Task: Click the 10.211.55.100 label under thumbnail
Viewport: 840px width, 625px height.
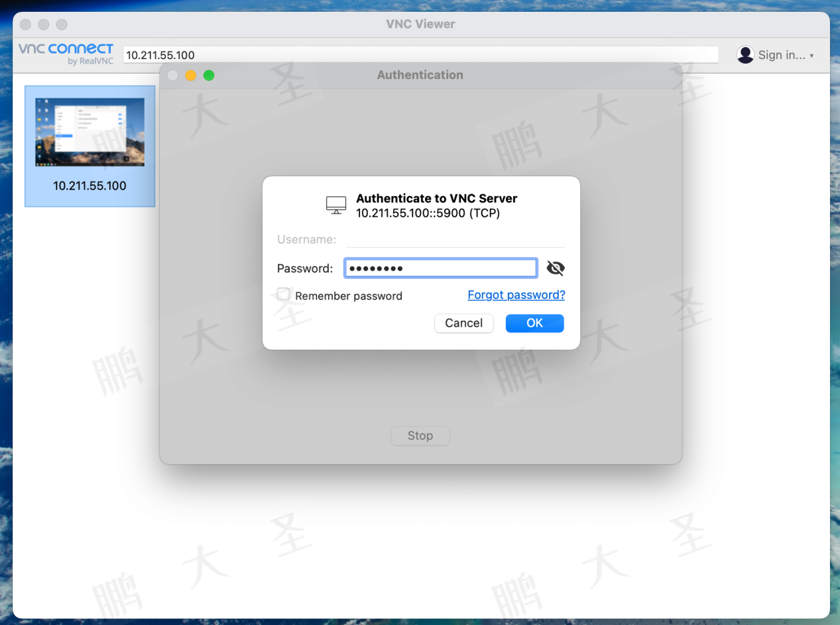Action: pyautogui.click(x=90, y=186)
